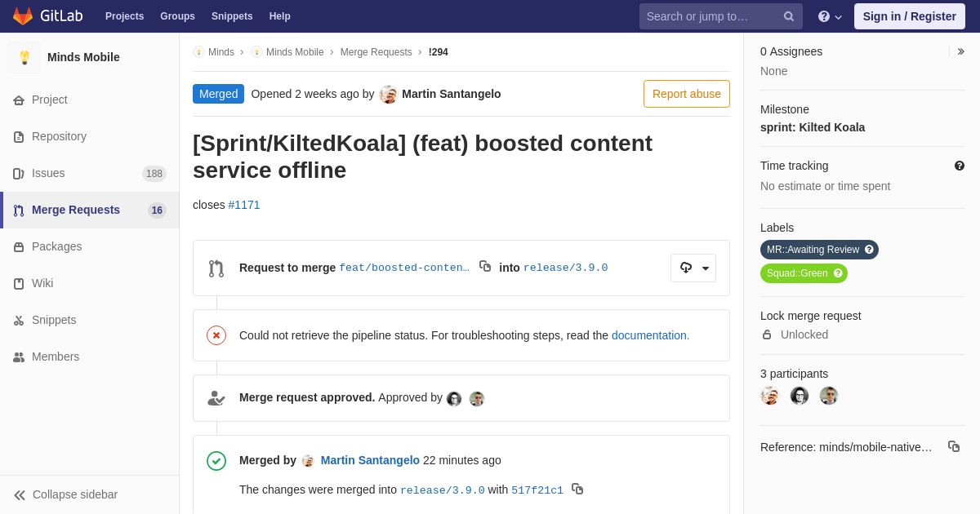
Task: Click the Project house icon in sidebar
Action: [19, 100]
